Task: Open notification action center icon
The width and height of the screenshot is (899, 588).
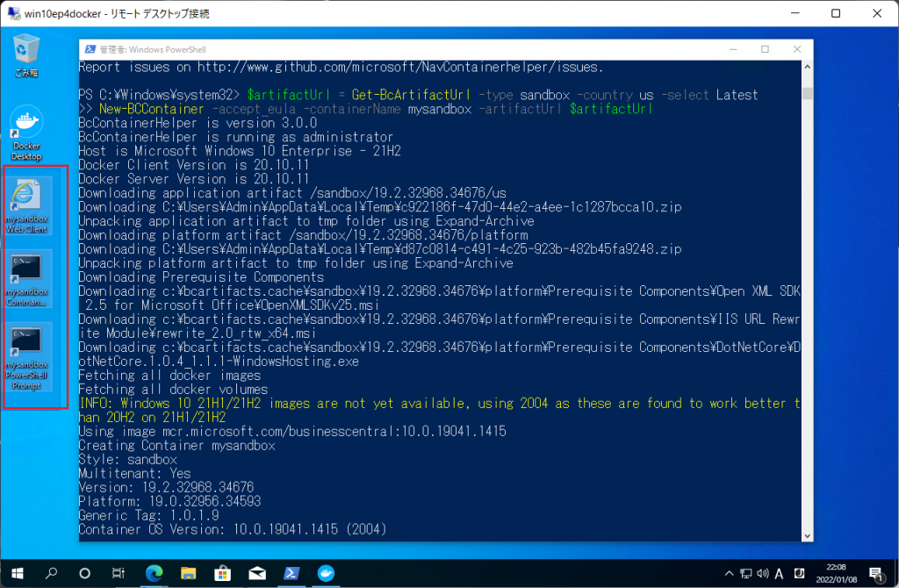Action: 876,573
